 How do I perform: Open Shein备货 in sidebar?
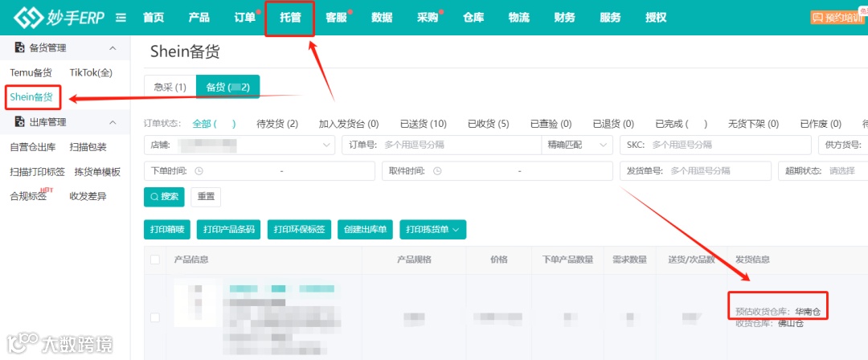(x=31, y=97)
